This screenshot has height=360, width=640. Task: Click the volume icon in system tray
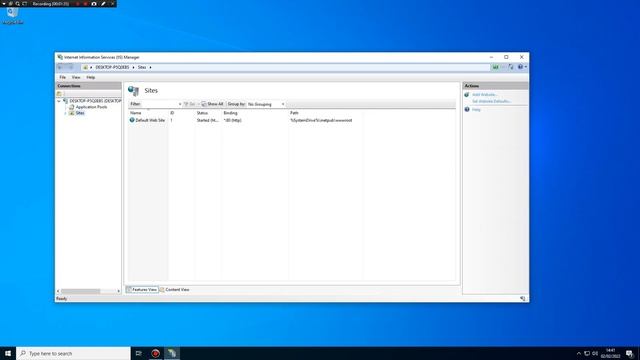595,353
